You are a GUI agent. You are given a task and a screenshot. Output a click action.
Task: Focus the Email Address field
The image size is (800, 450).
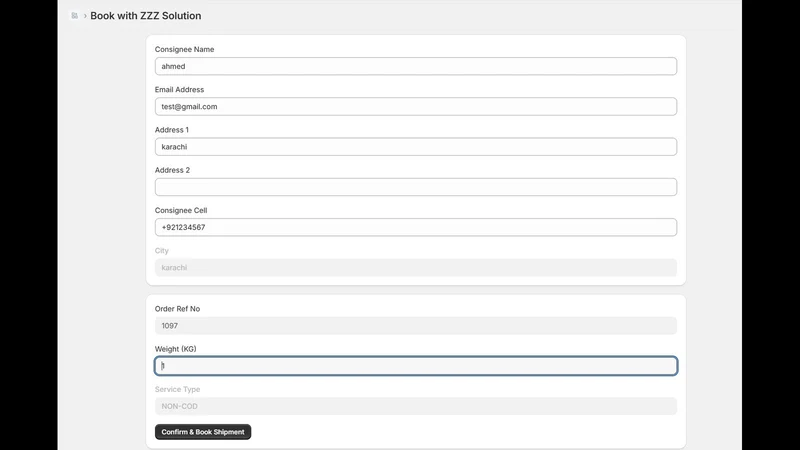coord(416,107)
